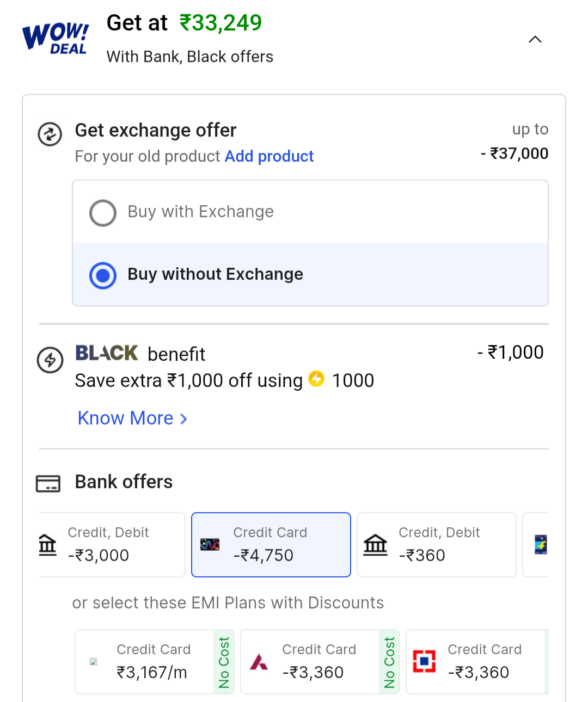588x702 pixels.
Task: Click the HDFC Bank logo icon
Action: [424, 661]
